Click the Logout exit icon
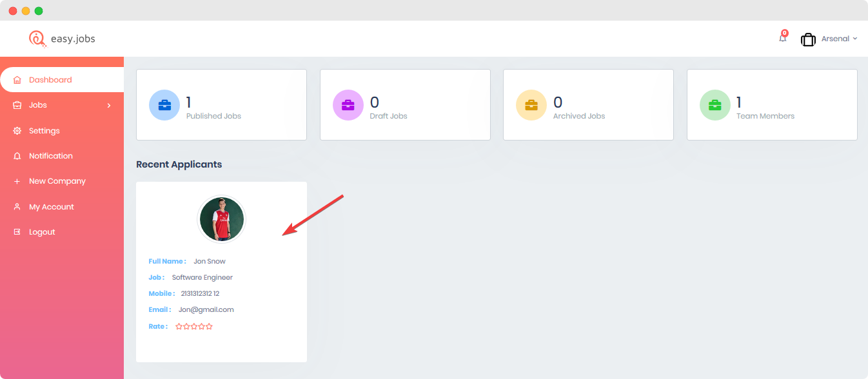 click(x=17, y=232)
